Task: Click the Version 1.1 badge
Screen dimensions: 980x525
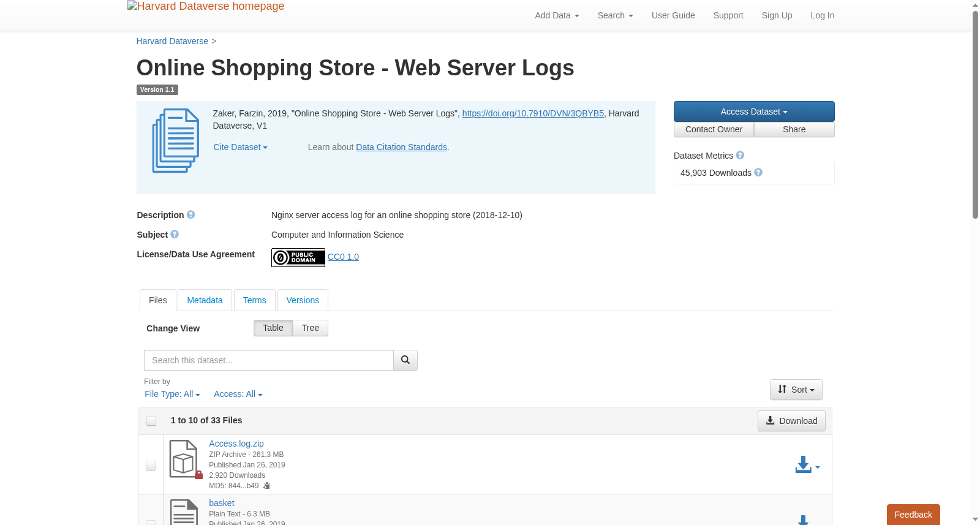Action: click(157, 89)
